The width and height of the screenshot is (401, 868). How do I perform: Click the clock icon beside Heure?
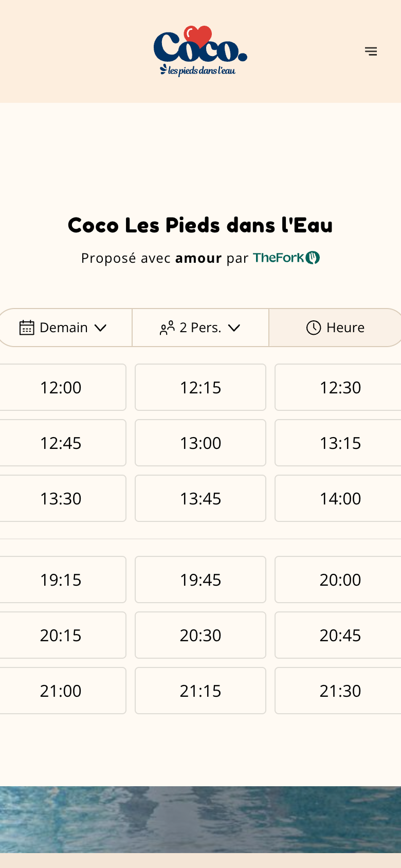point(314,328)
